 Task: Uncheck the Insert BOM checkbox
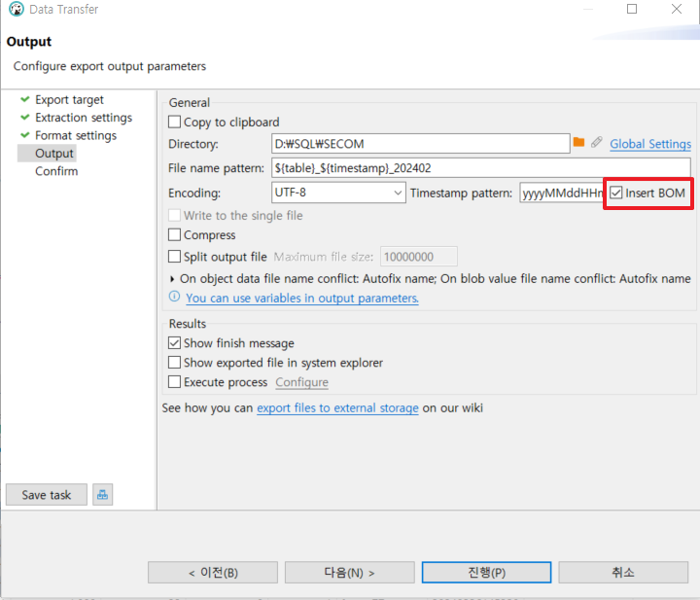point(616,193)
